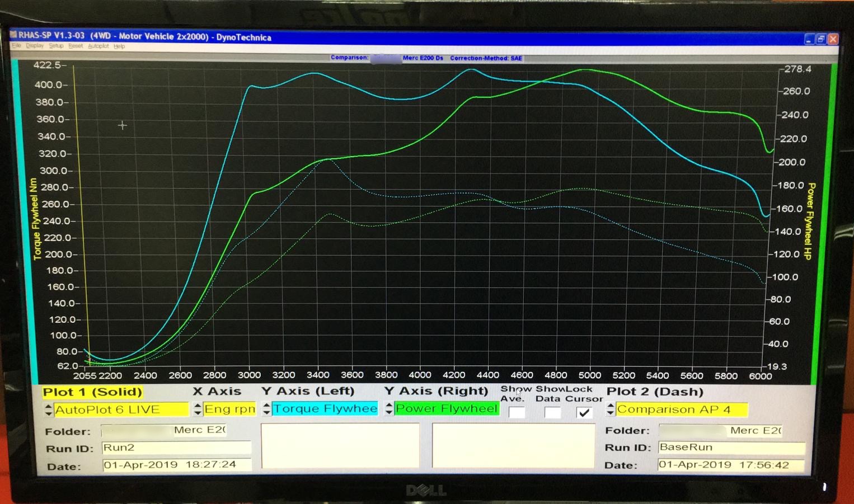Click the spinner arrows beside Eng rpm
Image resolution: width=854 pixels, height=504 pixels.
pyautogui.click(x=198, y=409)
